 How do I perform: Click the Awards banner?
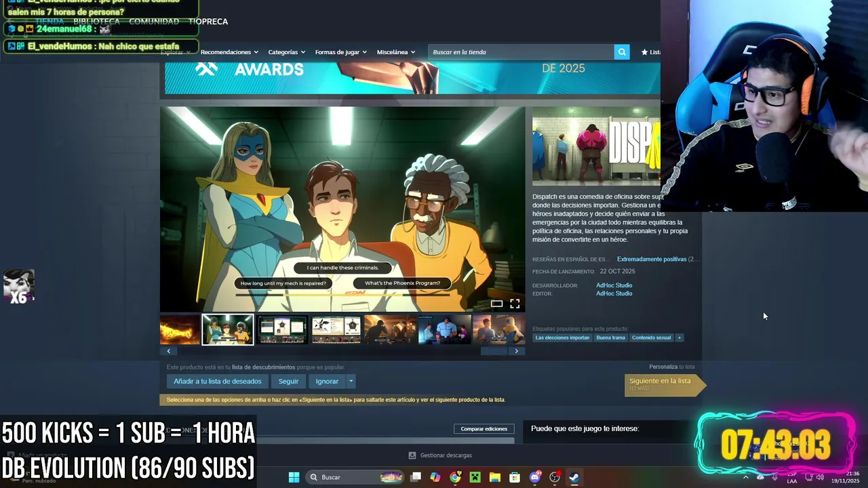(412, 77)
